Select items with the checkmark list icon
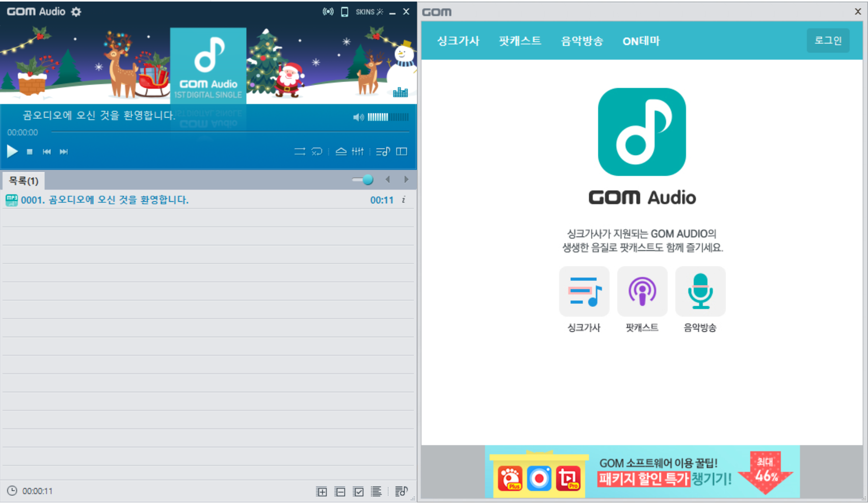868x503 pixels. tap(358, 491)
